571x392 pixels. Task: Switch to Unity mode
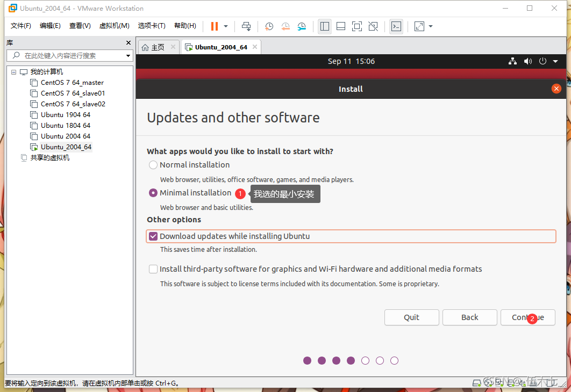[x=373, y=26]
